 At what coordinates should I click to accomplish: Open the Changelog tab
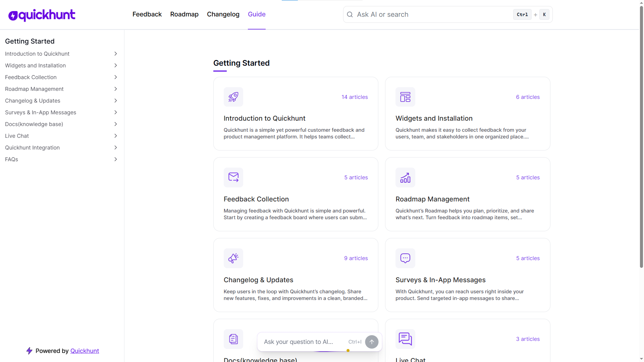pos(223,14)
